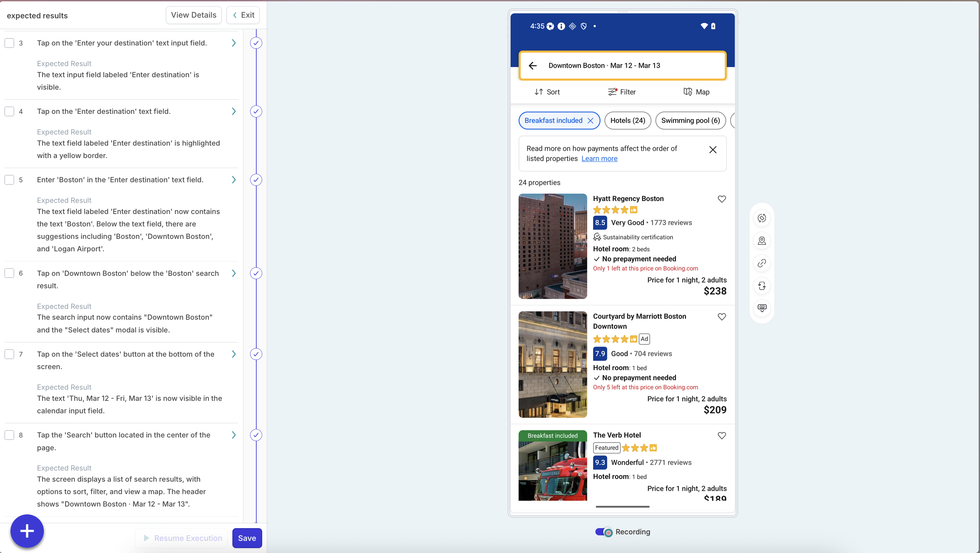This screenshot has height=553, width=980.
Task: Switch to the Map view
Action: (x=696, y=92)
